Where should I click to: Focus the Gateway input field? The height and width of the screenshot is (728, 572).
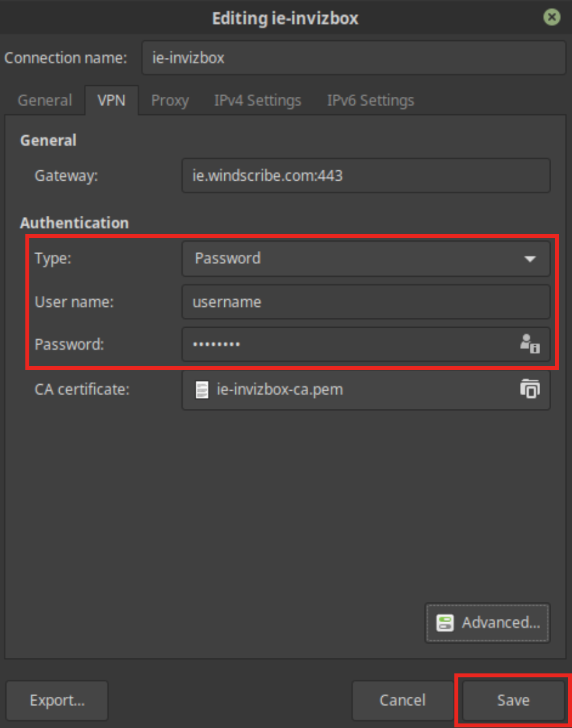tap(365, 175)
